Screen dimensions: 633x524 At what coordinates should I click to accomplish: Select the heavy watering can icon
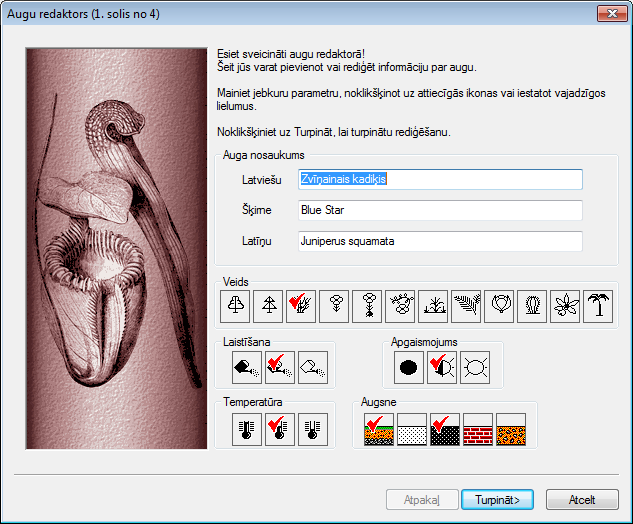(x=247, y=368)
